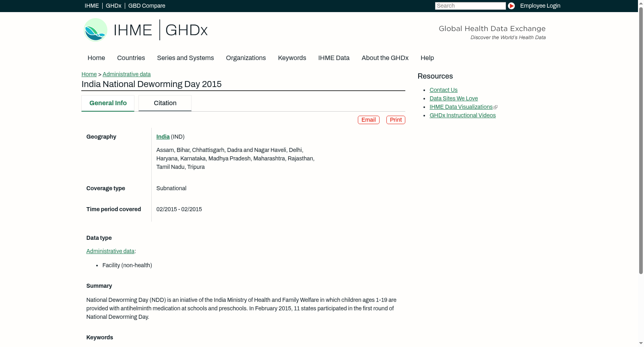Open Administrative data link under Data type

tap(110, 251)
